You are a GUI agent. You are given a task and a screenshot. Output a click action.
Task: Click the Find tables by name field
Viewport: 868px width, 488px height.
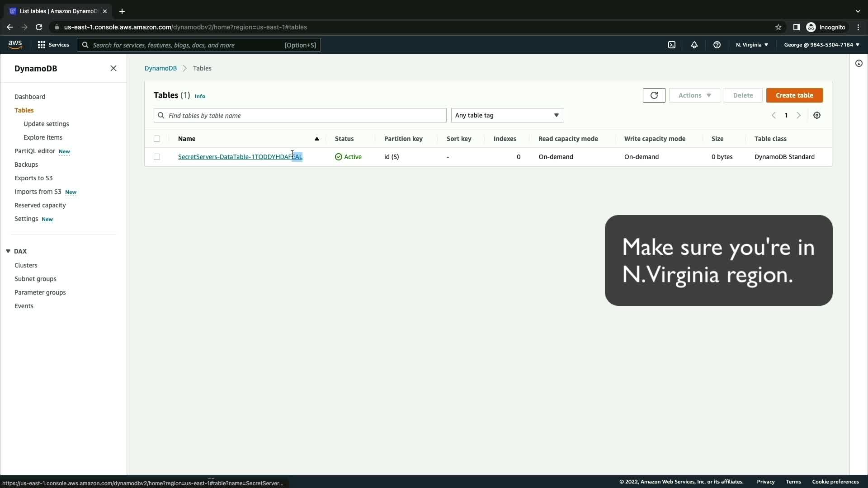coord(300,115)
